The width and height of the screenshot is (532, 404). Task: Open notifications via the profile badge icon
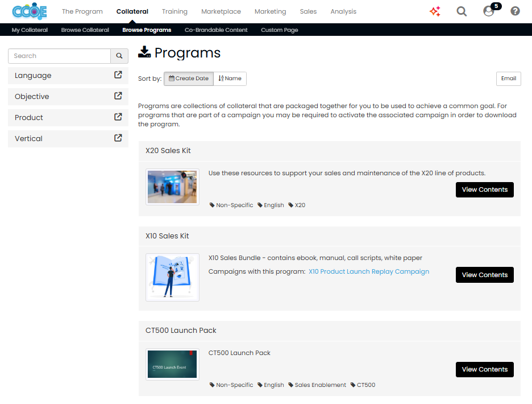pyautogui.click(x=488, y=11)
